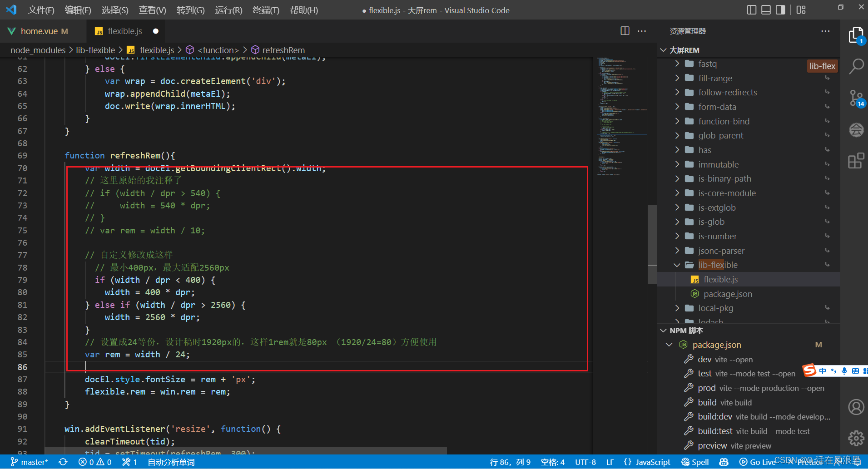Change the UTF-8 encoding setting

(x=585, y=462)
